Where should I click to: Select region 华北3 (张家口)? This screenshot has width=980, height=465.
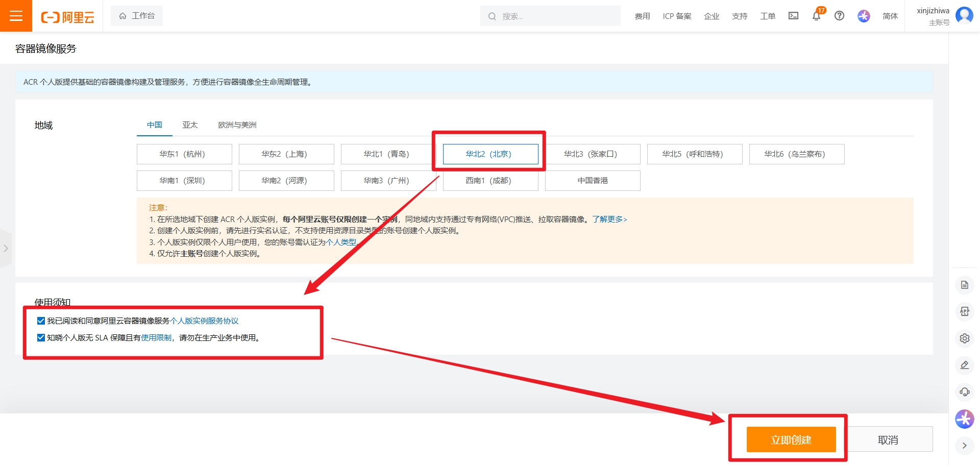pyautogui.click(x=593, y=154)
